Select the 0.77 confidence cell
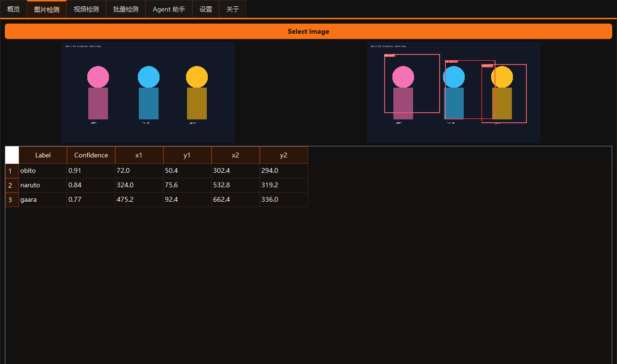 click(91, 200)
